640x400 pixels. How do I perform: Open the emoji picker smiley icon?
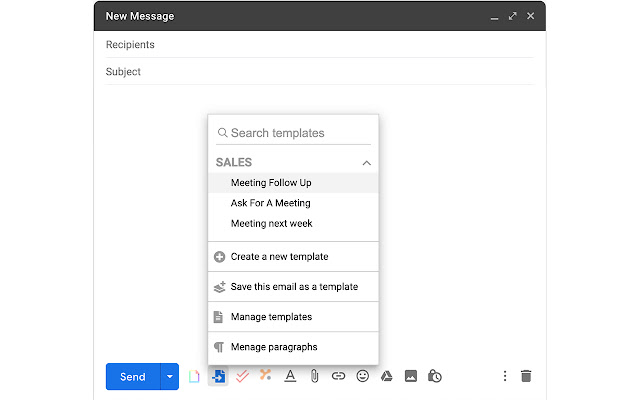(362, 376)
